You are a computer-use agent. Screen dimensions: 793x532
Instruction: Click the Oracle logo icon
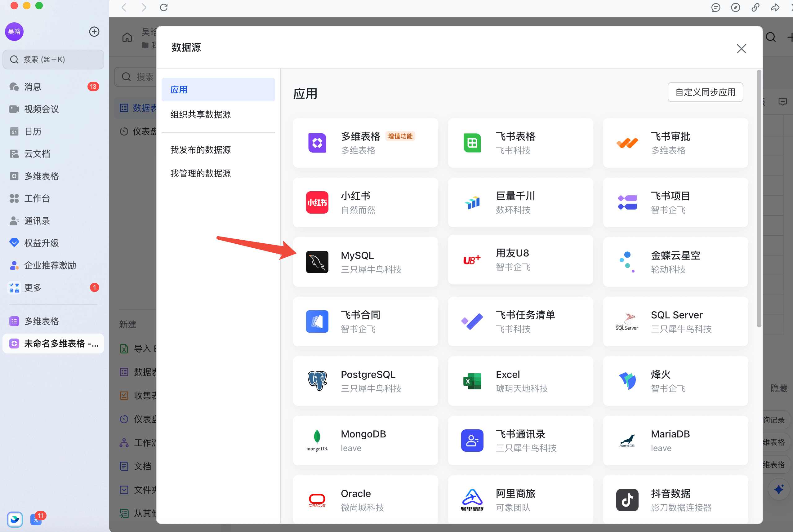pyautogui.click(x=317, y=500)
